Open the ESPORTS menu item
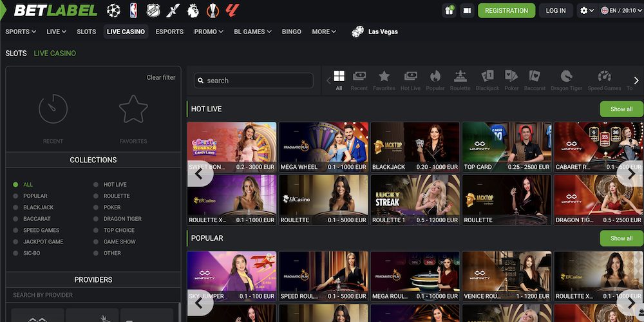644x322 pixels. (169, 32)
